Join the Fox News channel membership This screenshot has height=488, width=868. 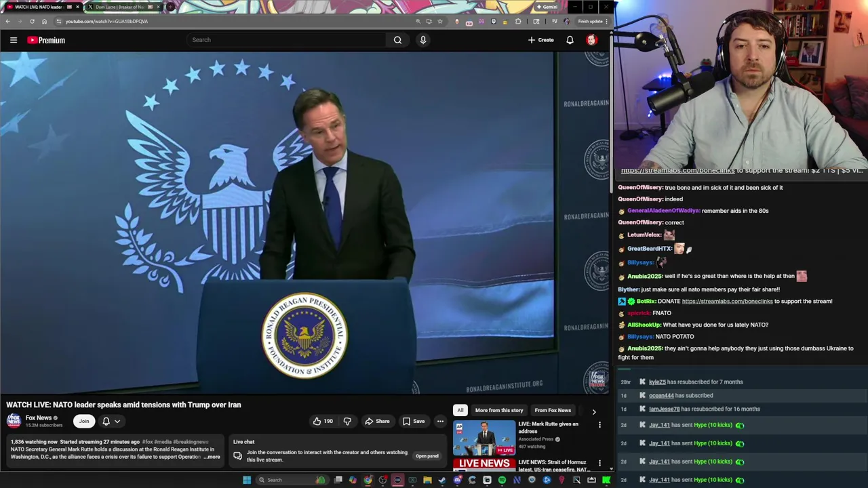click(x=84, y=422)
